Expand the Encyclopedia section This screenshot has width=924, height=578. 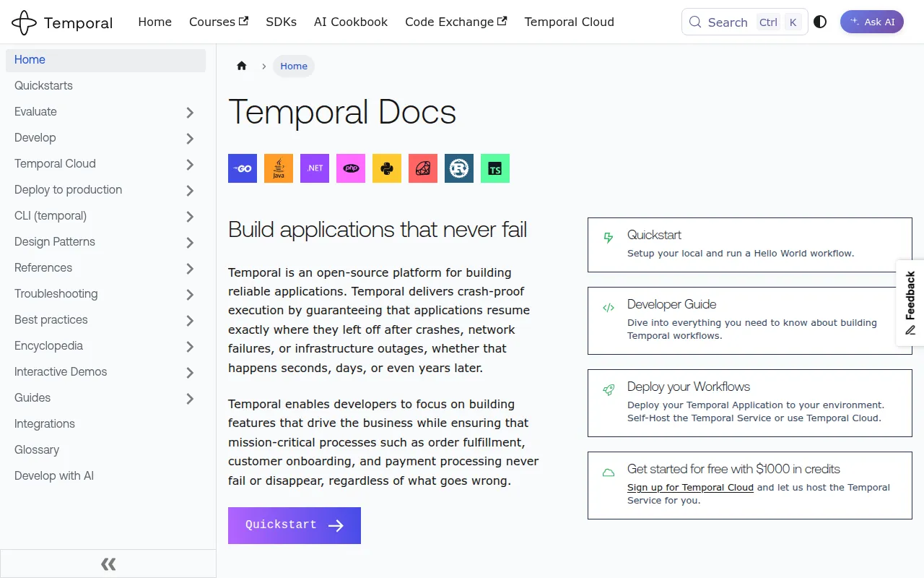tap(190, 346)
